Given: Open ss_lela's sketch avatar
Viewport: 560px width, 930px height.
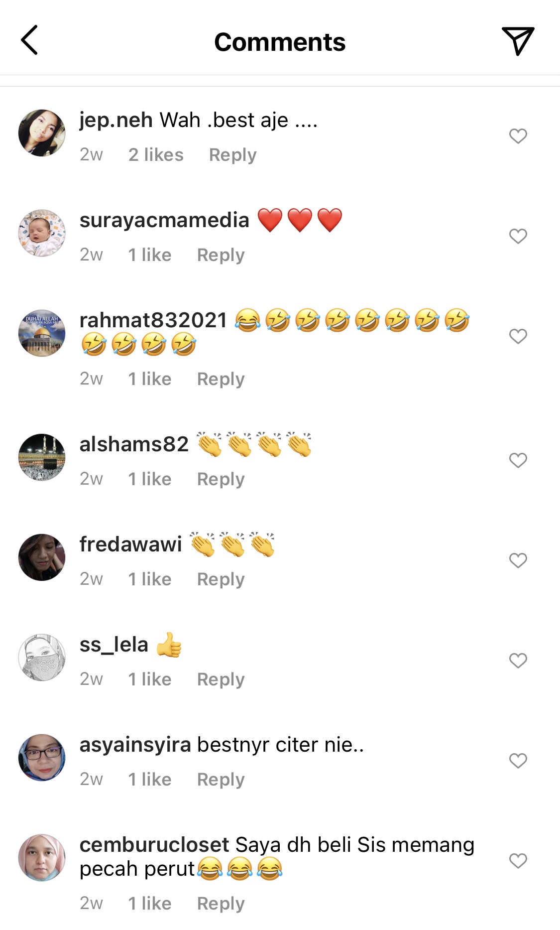Looking at the screenshot, I should point(42,657).
